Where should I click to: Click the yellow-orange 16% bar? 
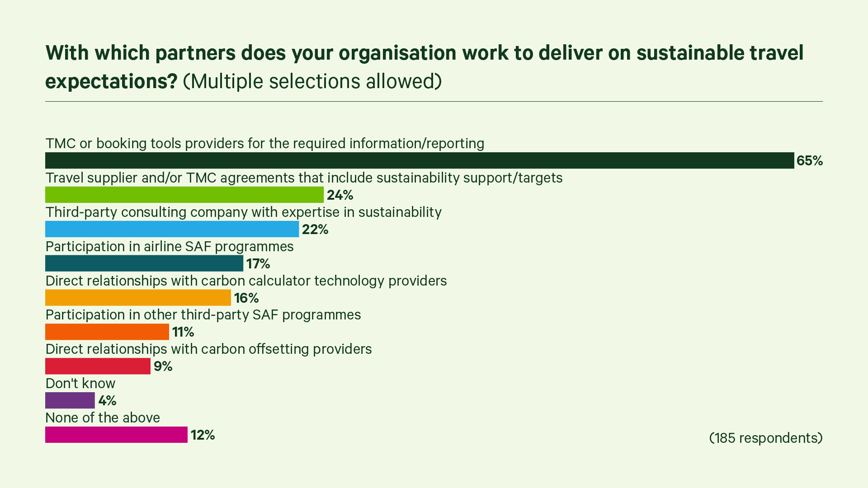138,298
